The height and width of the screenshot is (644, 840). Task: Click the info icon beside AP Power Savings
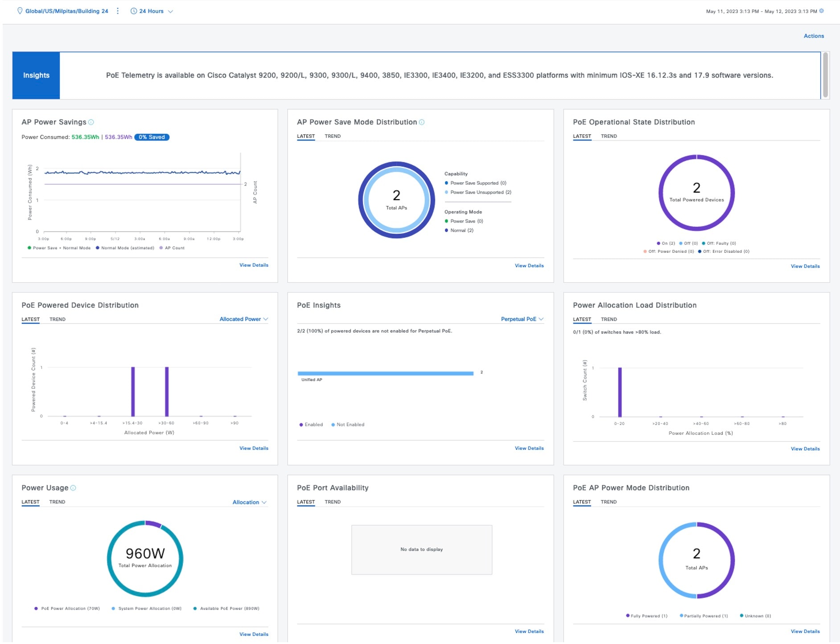pyautogui.click(x=91, y=122)
